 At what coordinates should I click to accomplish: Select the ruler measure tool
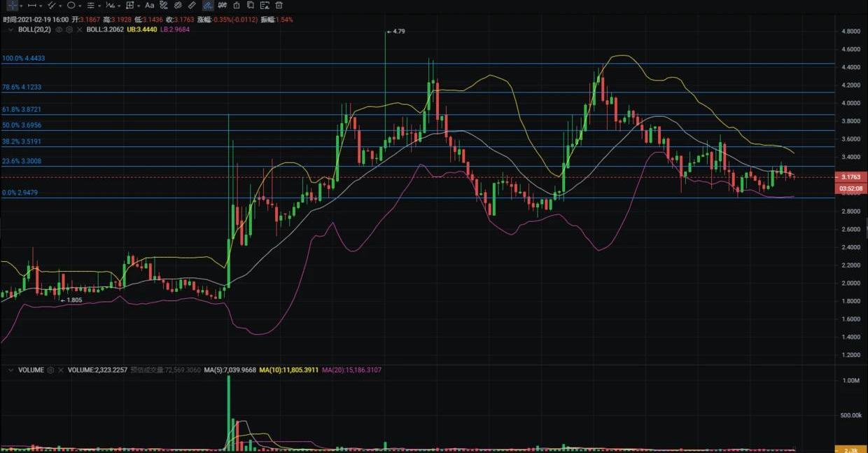pyautogui.click(x=192, y=5)
